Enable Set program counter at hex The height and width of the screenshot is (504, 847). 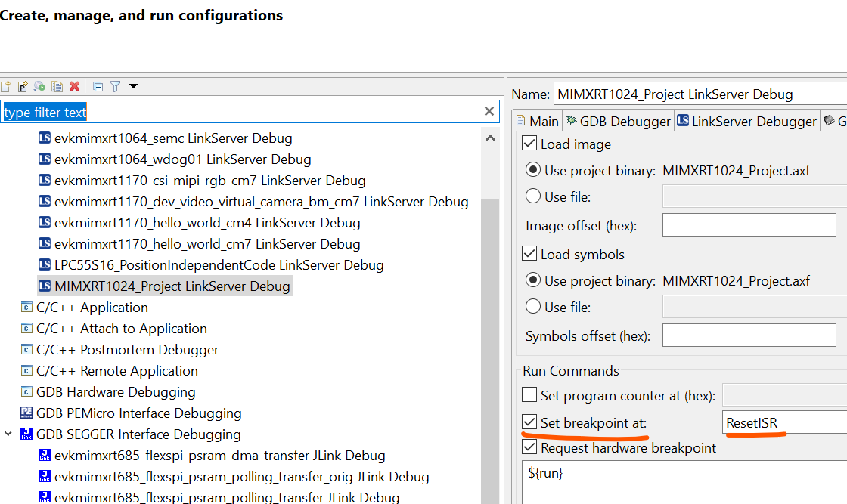529,394
